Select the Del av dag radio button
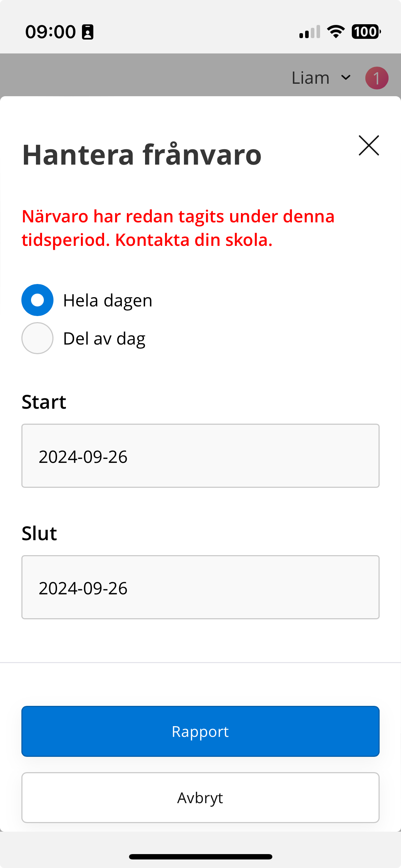The image size is (401, 868). coord(37,338)
